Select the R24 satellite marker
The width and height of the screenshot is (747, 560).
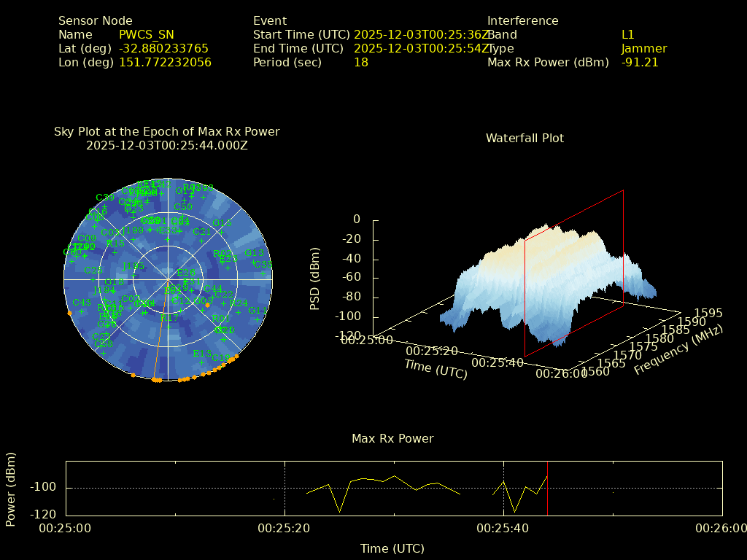pyautogui.click(x=238, y=311)
